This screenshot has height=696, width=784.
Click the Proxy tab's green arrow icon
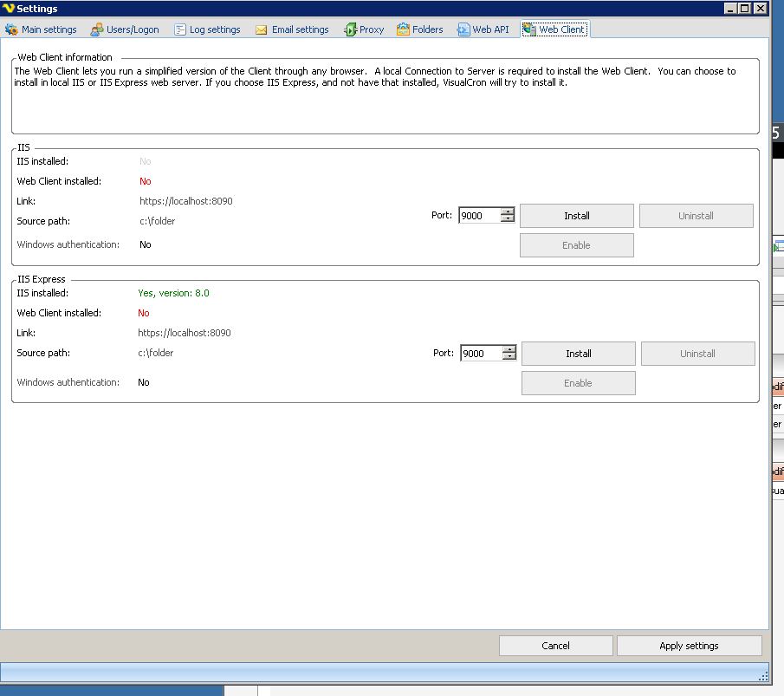[x=350, y=29]
